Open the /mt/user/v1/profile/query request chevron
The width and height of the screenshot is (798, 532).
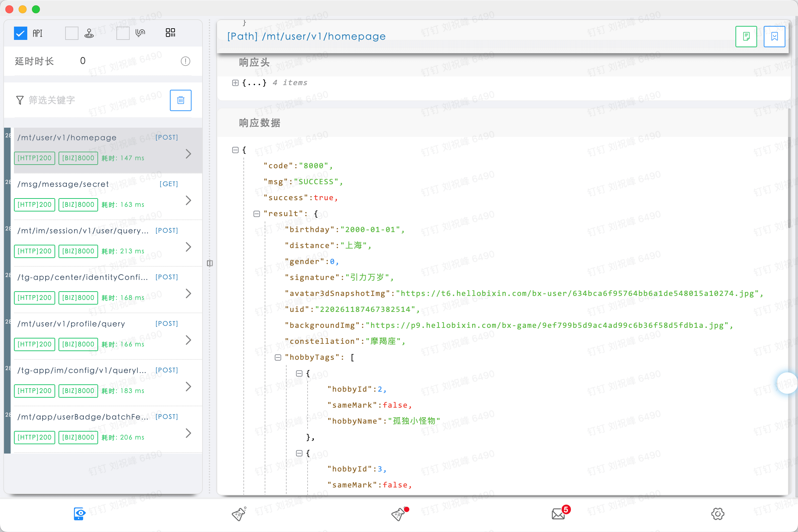(x=189, y=339)
